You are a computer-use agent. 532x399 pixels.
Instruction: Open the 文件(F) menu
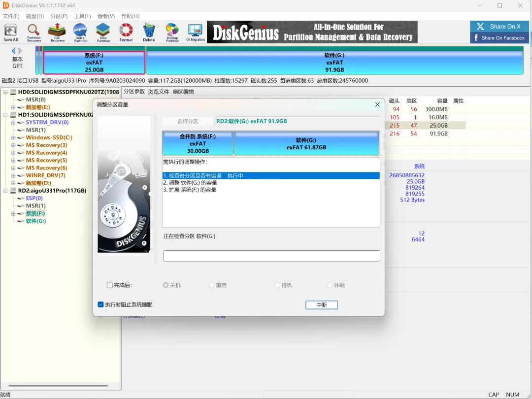pyautogui.click(x=11, y=16)
